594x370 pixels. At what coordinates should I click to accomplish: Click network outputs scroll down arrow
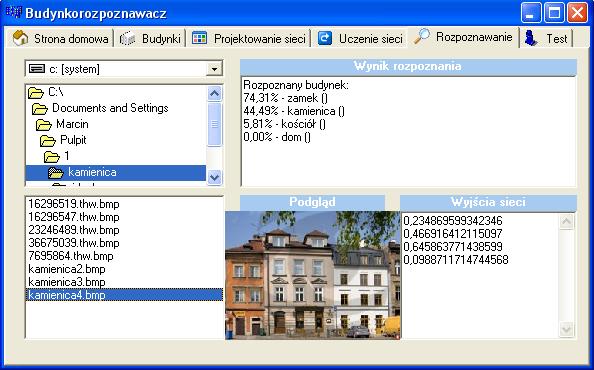566,329
